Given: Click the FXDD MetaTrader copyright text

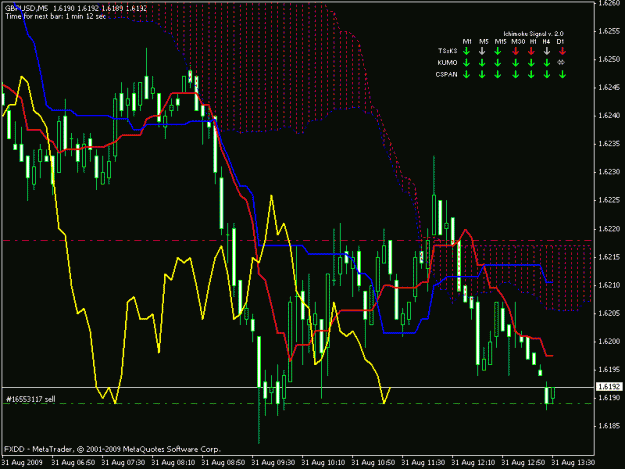Looking at the screenshot, I should pyautogui.click(x=112, y=449).
